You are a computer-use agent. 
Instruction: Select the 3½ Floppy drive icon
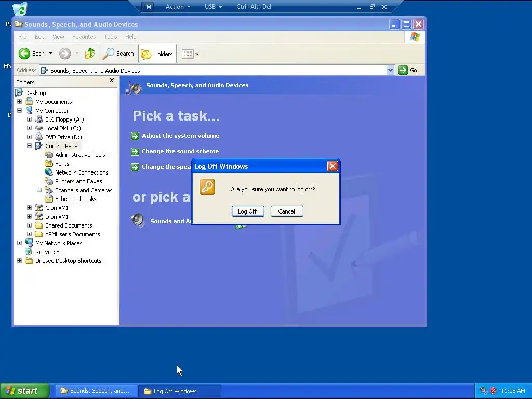coord(39,119)
